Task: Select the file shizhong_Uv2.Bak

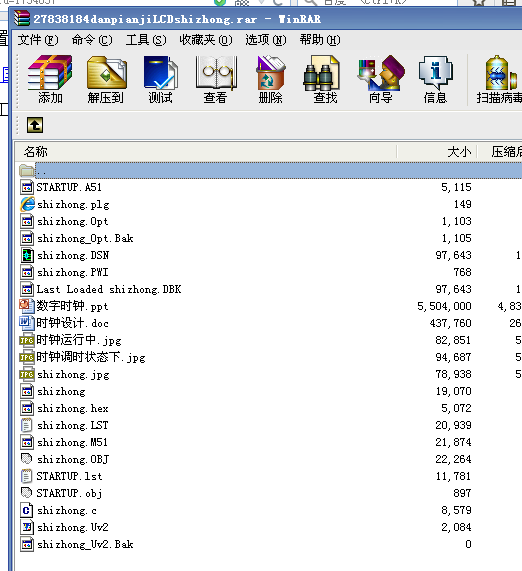Action: [85, 544]
